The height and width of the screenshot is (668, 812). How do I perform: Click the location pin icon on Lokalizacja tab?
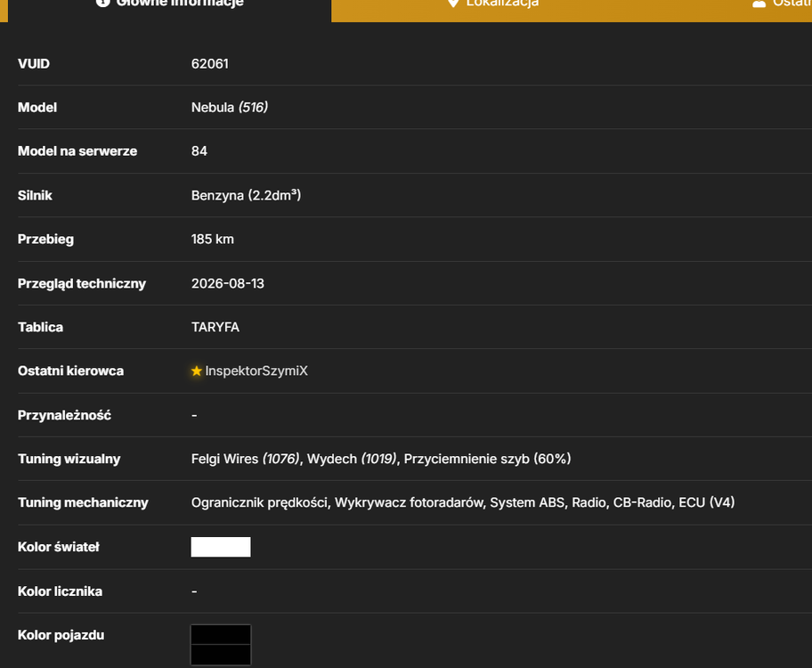(x=453, y=3)
